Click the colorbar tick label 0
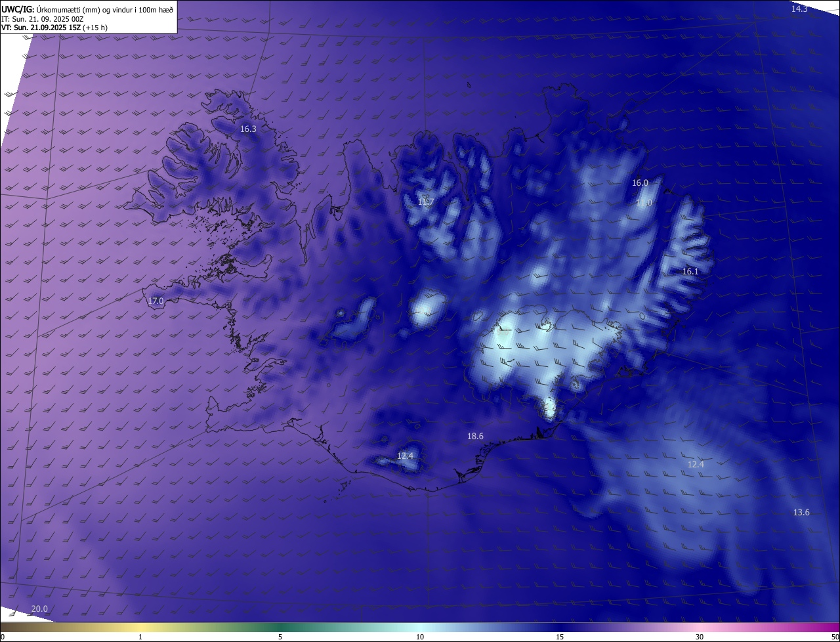The height and width of the screenshot is (642, 840). click(3, 637)
